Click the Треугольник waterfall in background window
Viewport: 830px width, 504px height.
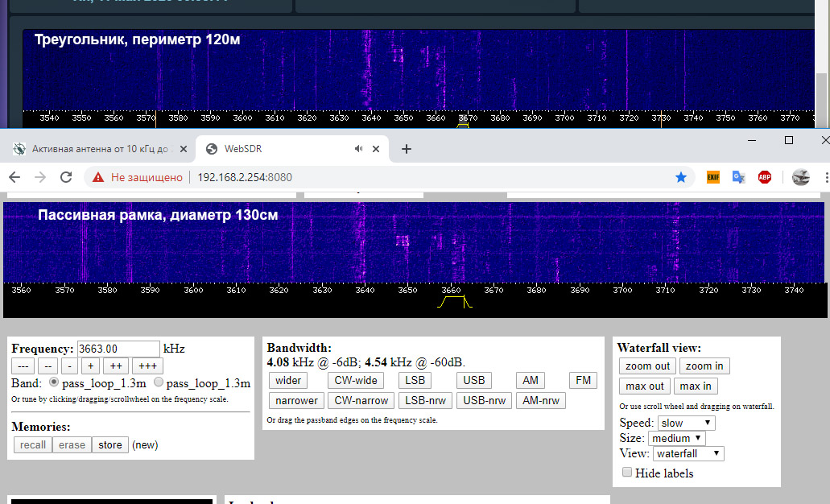[418, 70]
